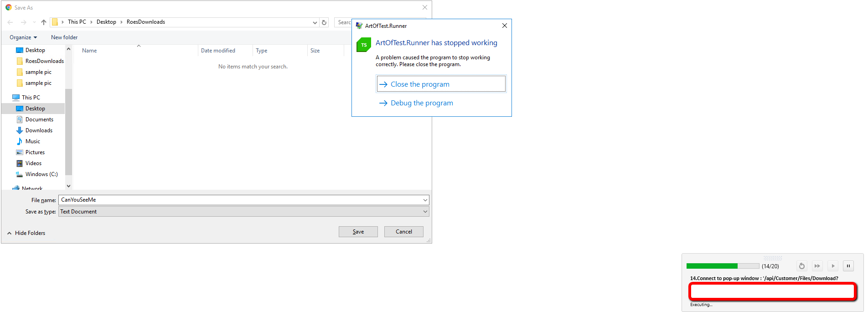
Task: Pause the test execution
Action: point(848,266)
